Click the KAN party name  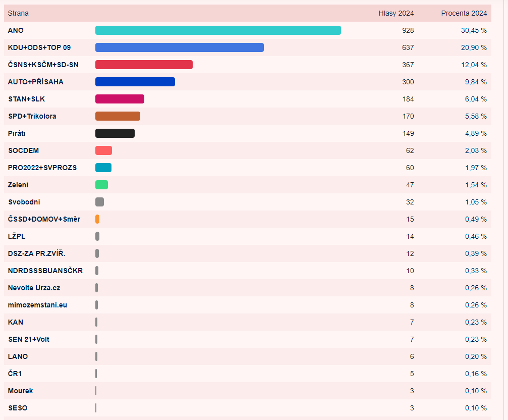pos(16,323)
